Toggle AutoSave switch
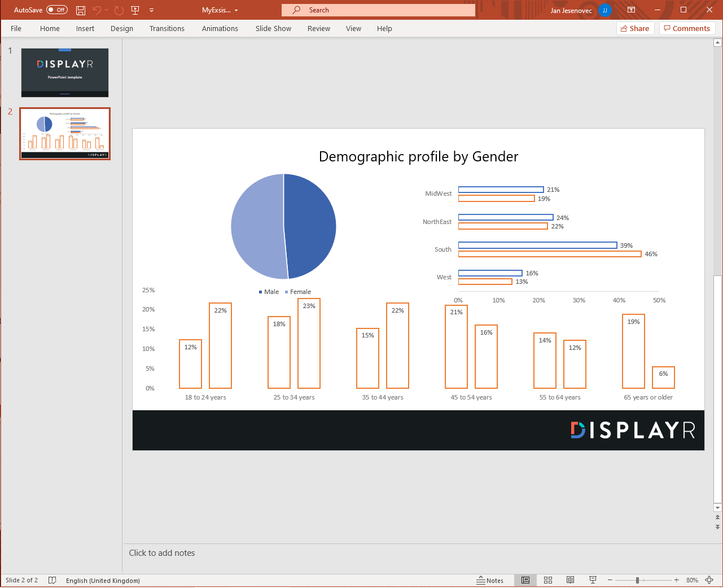Screen dimensions: 723x588 pos(56,10)
